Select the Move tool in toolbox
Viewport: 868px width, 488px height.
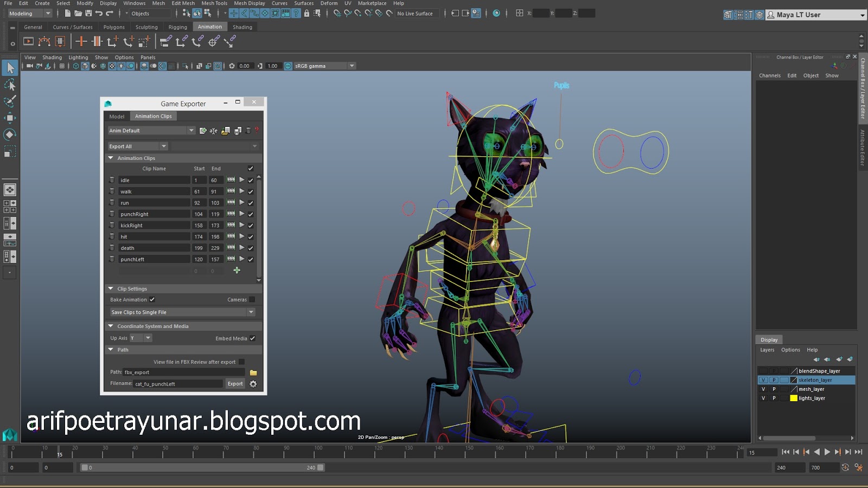(x=10, y=118)
